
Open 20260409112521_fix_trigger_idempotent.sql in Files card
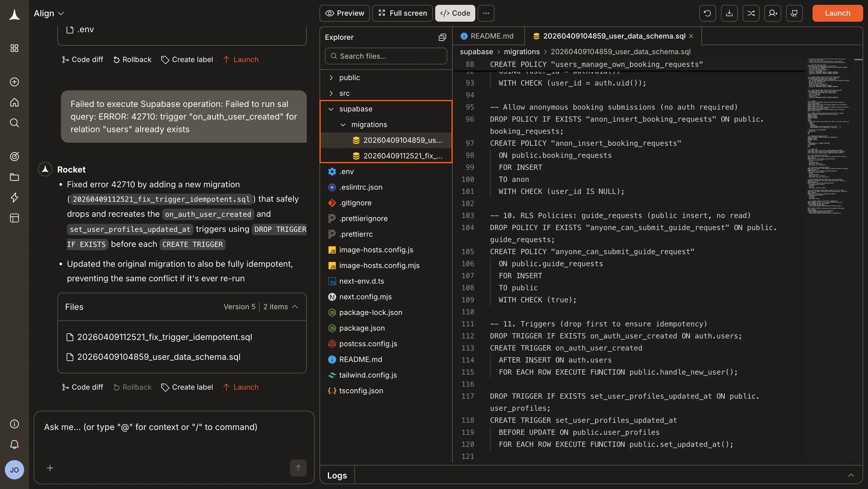pos(160,337)
